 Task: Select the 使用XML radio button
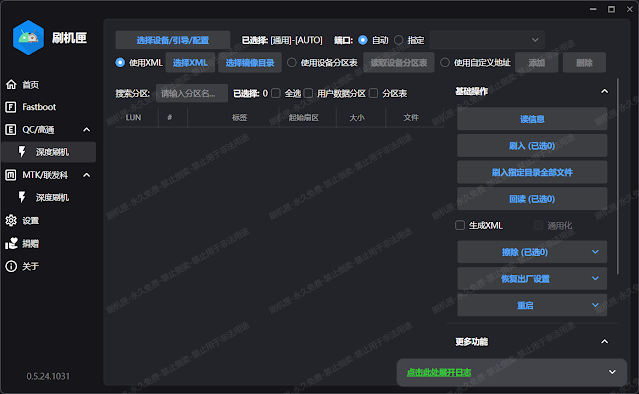(x=120, y=62)
